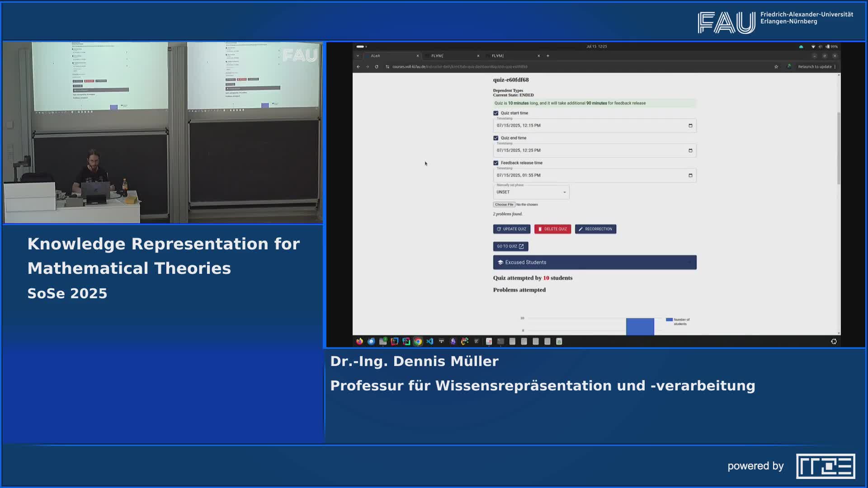Open the calendar picker for Quiz start time
This screenshot has height=488, width=868.
(x=690, y=126)
